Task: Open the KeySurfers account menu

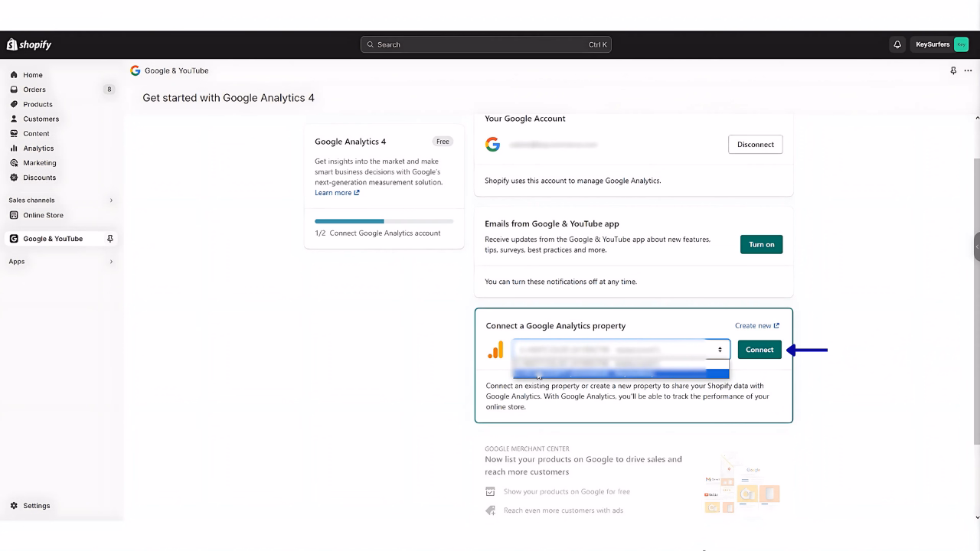Action: tap(942, 44)
